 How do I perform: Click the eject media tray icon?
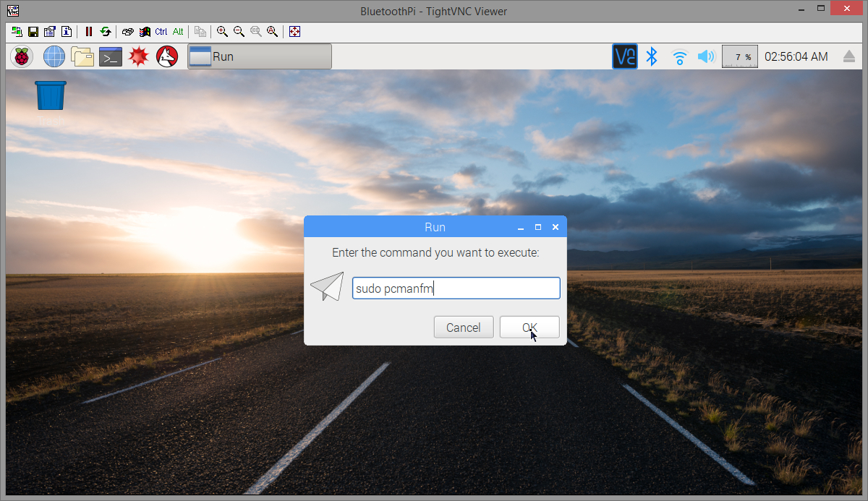(849, 56)
